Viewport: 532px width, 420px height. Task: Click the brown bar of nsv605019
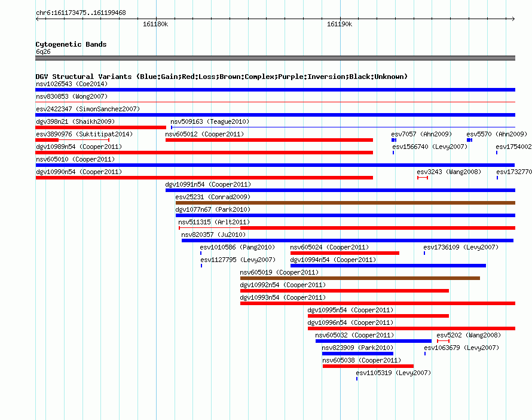click(x=360, y=278)
